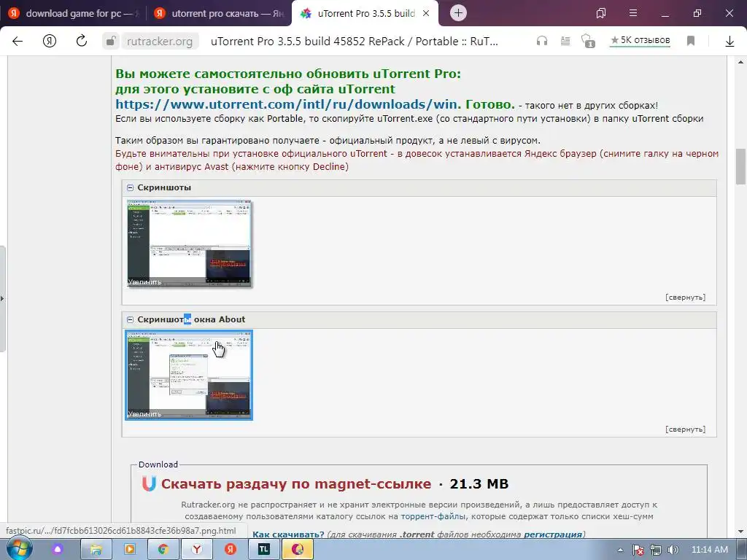747x560 pixels.
Task: Click the 11:14 AM clock
Action: [x=710, y=550]
